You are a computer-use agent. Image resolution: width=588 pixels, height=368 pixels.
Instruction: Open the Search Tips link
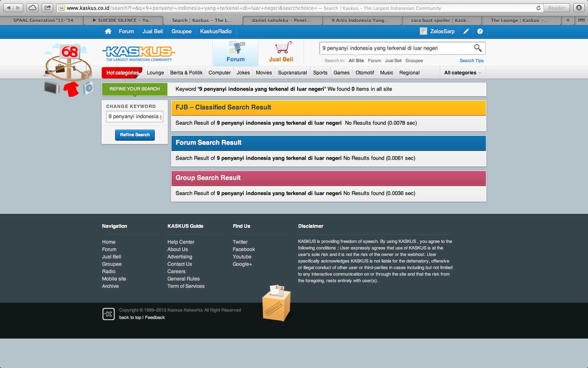tap(472, 61)
